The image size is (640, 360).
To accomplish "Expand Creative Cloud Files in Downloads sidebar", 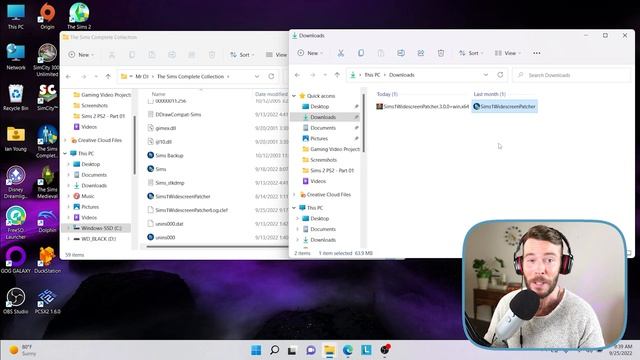I will tap(294, 195).
